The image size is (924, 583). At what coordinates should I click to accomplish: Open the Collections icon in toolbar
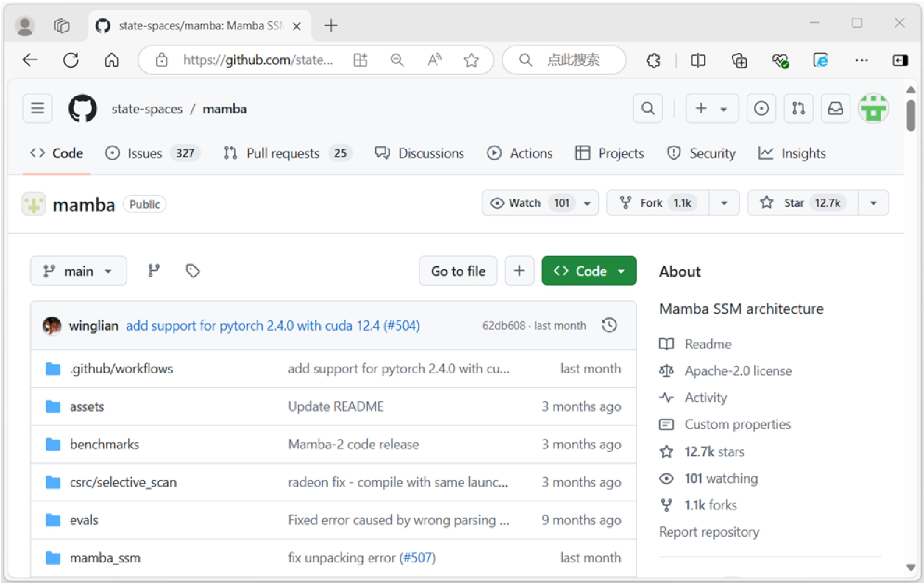[x=739, y=60]
